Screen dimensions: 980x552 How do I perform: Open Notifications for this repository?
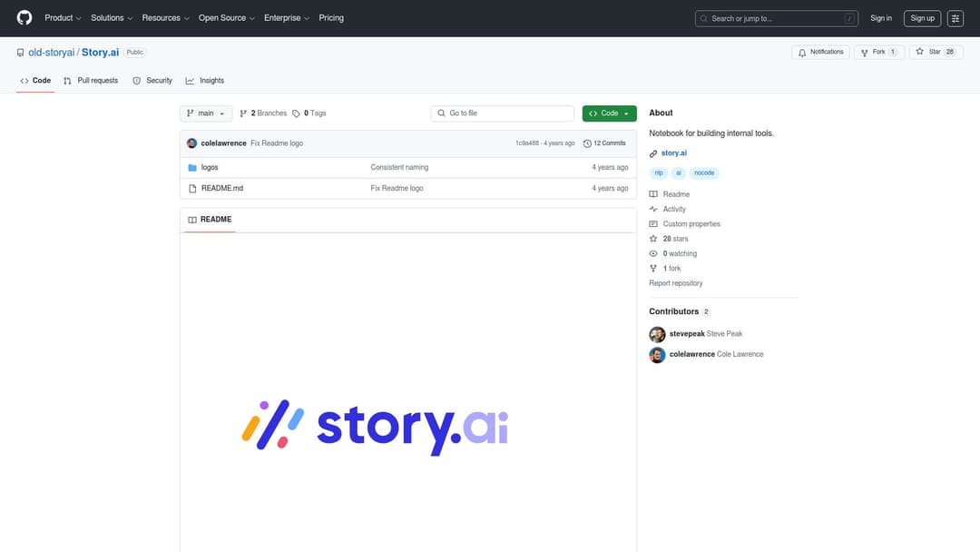[x=821, y=53]
